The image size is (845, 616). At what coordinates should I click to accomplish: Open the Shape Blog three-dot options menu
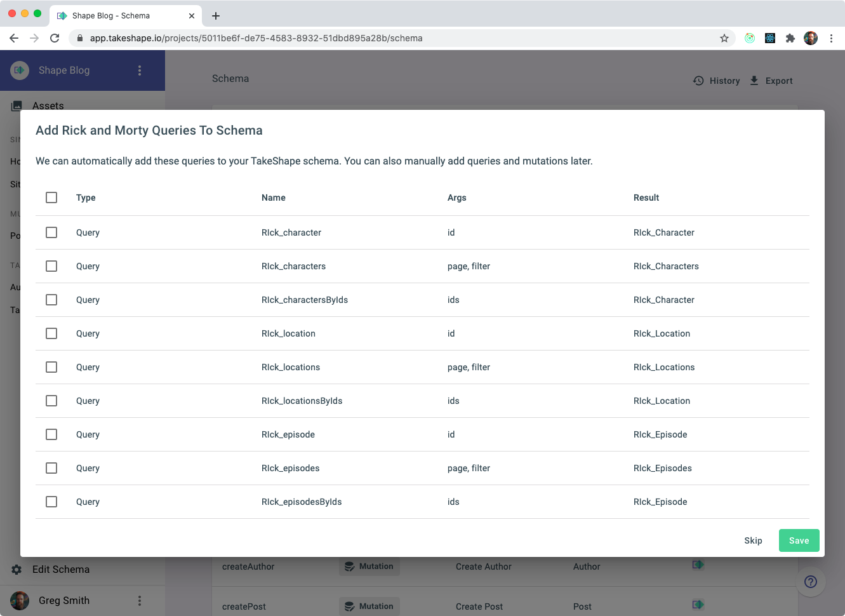pyautogui.click(x=140, y=70)
